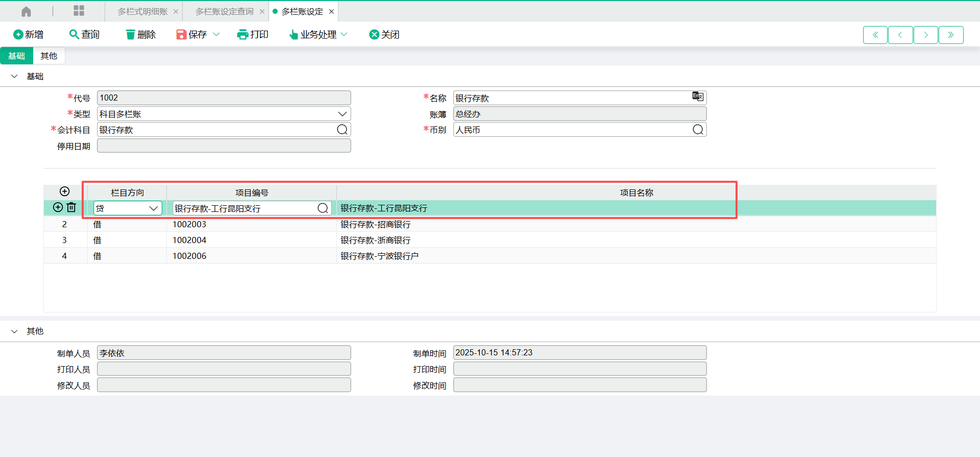Click the 名称 input field

569,98
